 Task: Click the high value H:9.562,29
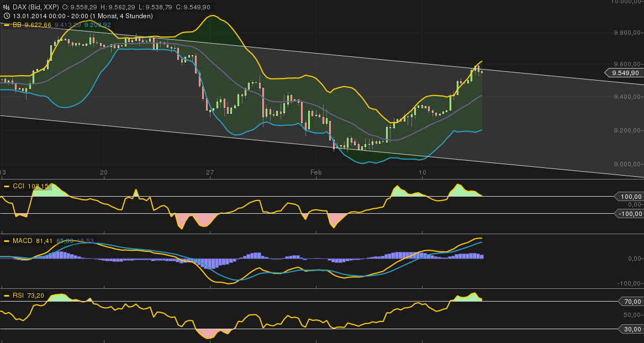117,7
